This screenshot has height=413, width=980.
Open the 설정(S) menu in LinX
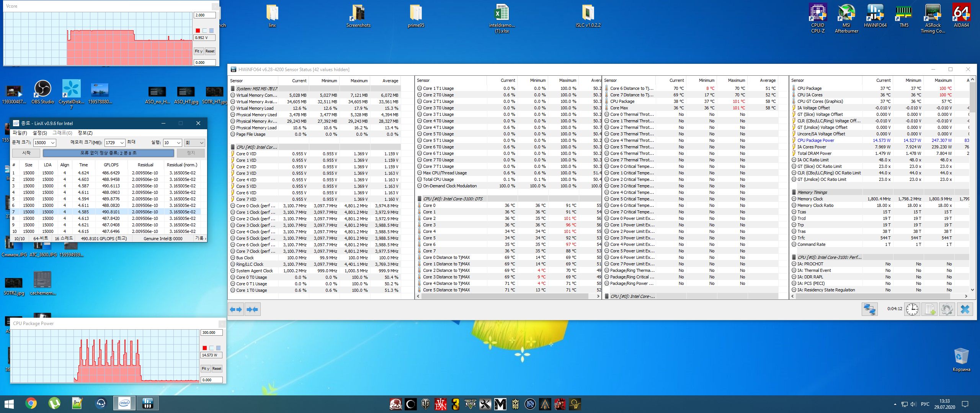[x=40, y=133]
